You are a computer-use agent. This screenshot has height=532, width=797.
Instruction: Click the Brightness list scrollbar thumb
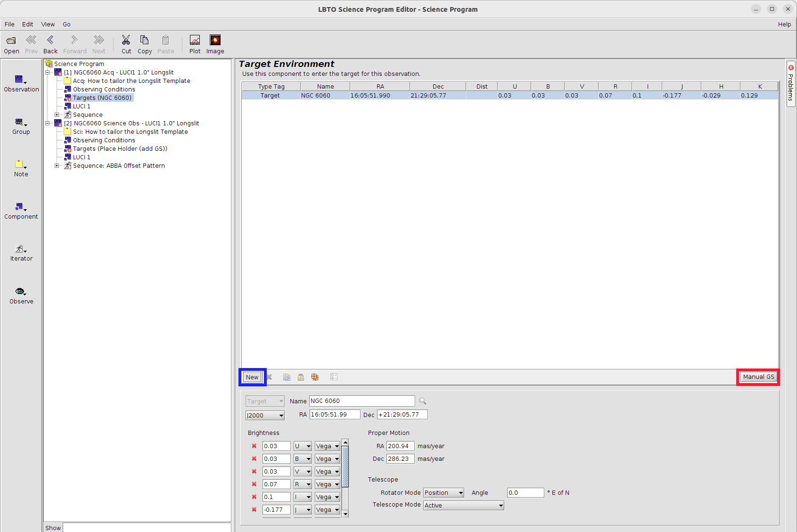click(x=345, y=467)
